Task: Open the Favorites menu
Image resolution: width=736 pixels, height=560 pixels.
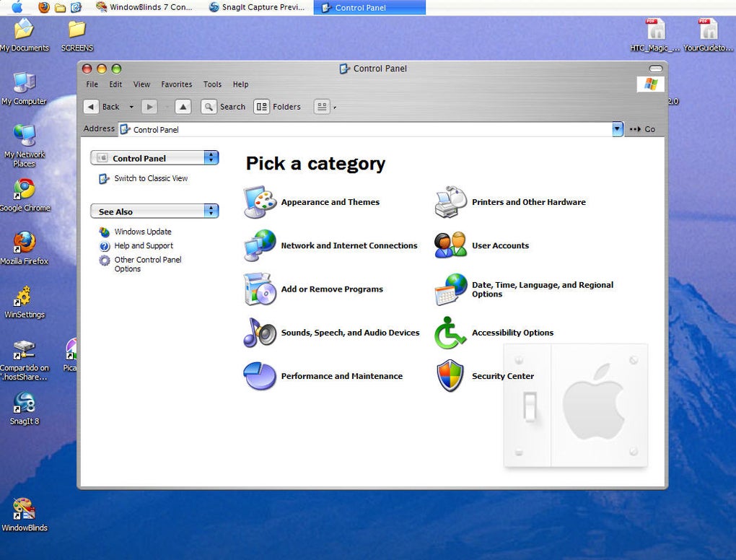Action: [x=177, y=84]
